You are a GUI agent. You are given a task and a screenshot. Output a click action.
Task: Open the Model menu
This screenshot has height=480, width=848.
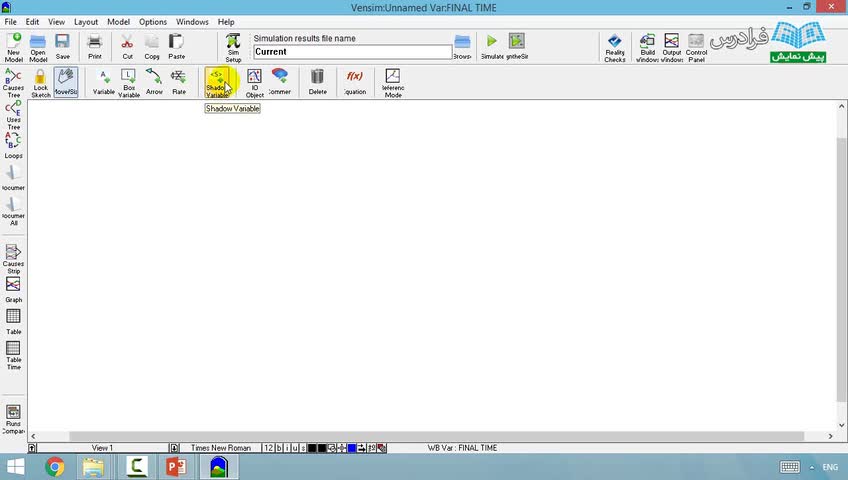coord(118,22)
